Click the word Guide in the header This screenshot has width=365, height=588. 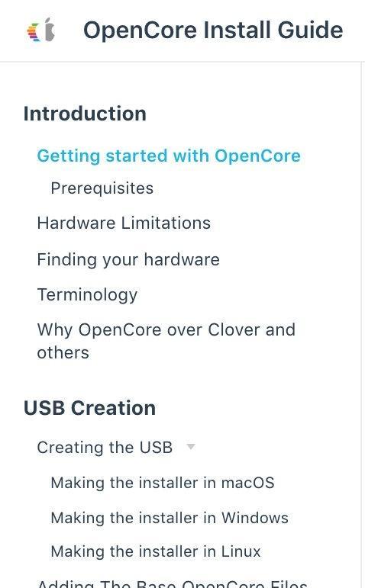(x=310, y=30)
